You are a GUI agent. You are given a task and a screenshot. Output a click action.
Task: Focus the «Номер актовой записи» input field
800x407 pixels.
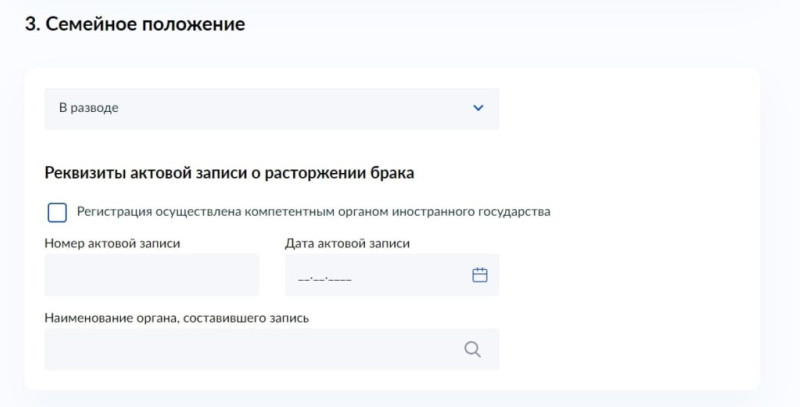[x=152, y=275]
